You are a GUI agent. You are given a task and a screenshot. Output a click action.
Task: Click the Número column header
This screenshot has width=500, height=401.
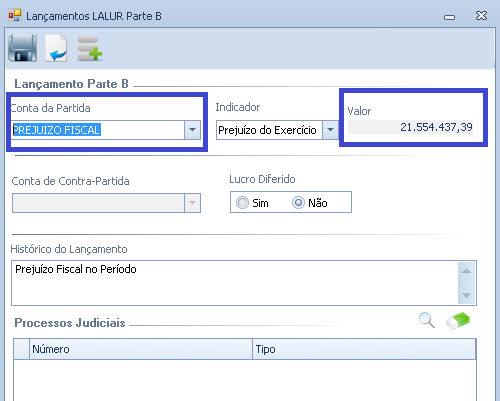[141, 349]
